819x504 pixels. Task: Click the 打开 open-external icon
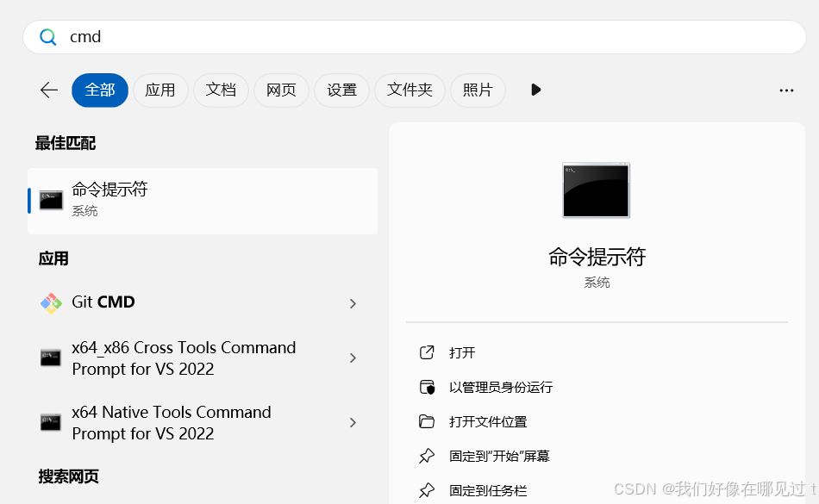coord(427,352)
